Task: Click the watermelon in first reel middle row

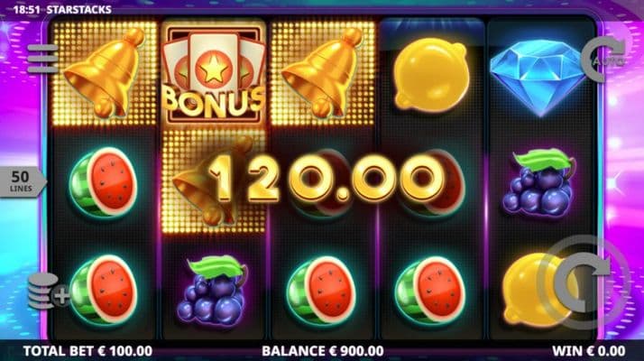Action: (103, 181)
